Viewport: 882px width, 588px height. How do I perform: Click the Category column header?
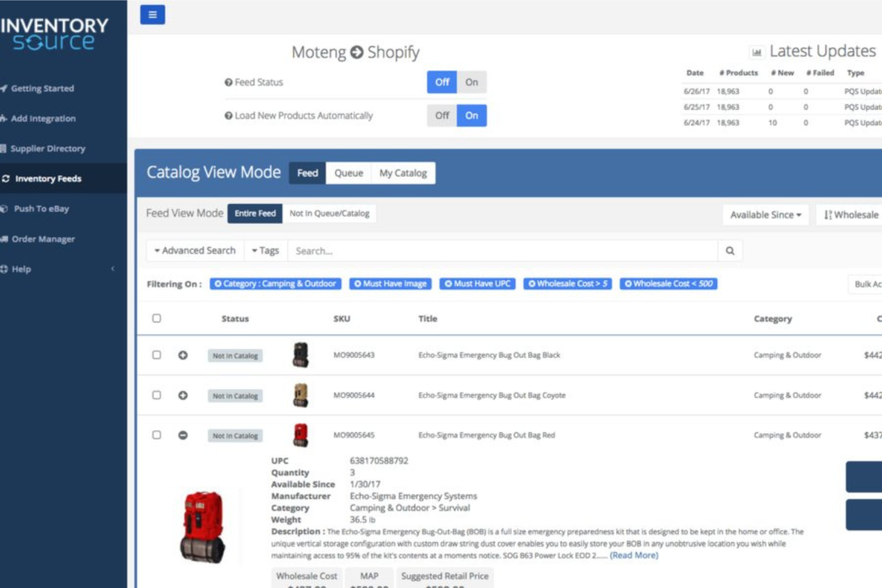[x=773, y=319]
